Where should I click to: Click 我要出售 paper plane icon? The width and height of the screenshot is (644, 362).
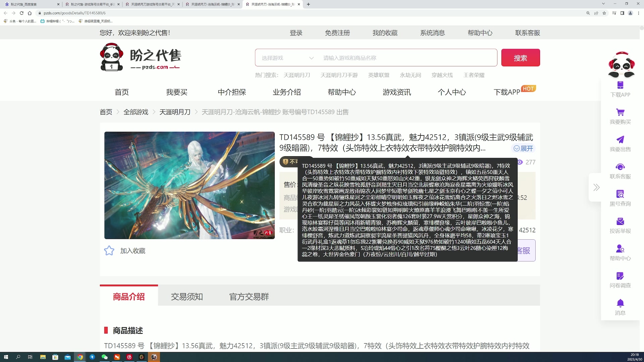pyautogui.click(x=620, y=139)
